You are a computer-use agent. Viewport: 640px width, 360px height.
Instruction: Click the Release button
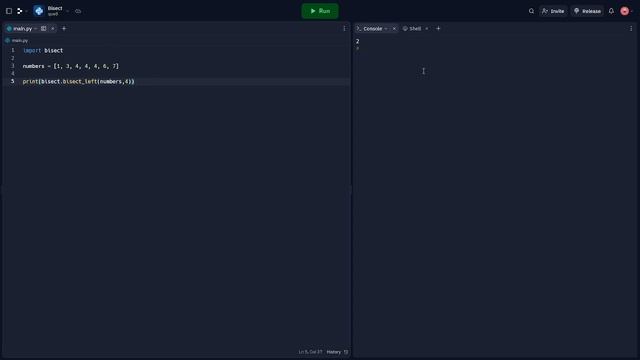(587, 11)
